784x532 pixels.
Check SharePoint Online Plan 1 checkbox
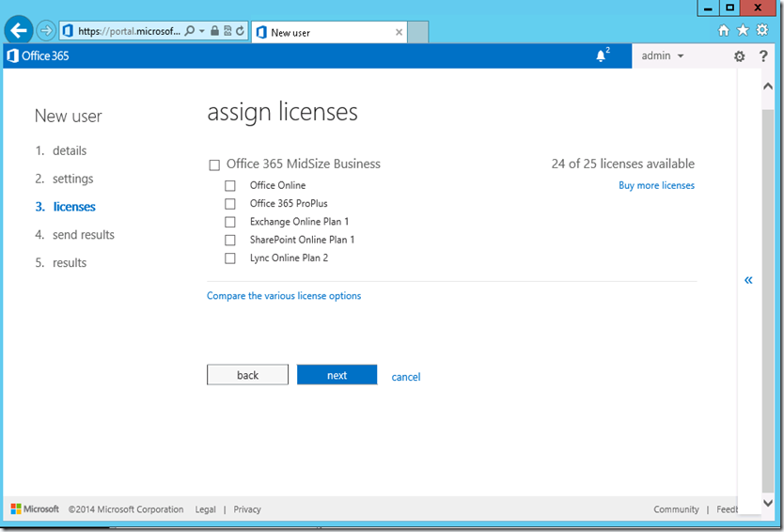230,240
